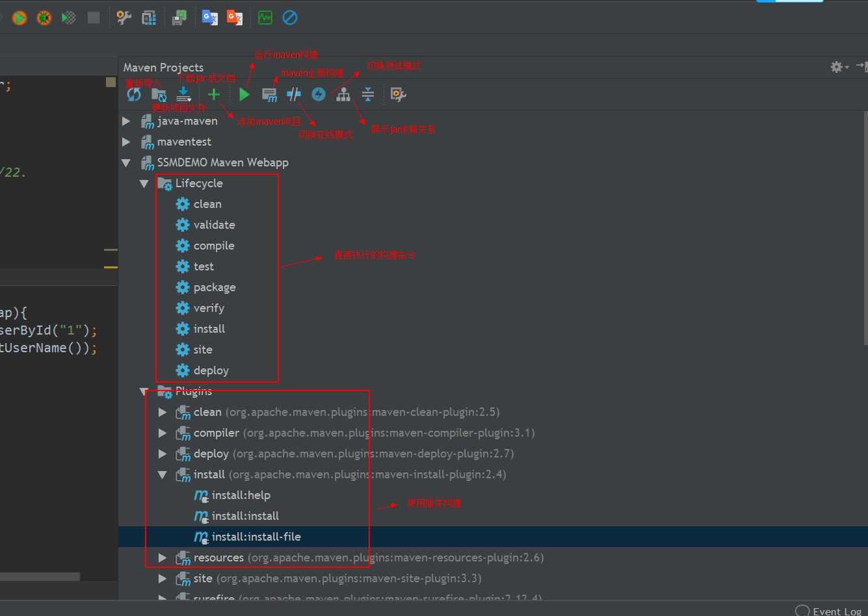Click the Maven Projects panel title
This screenshot has width=868, height=616.
pos(163,68)
